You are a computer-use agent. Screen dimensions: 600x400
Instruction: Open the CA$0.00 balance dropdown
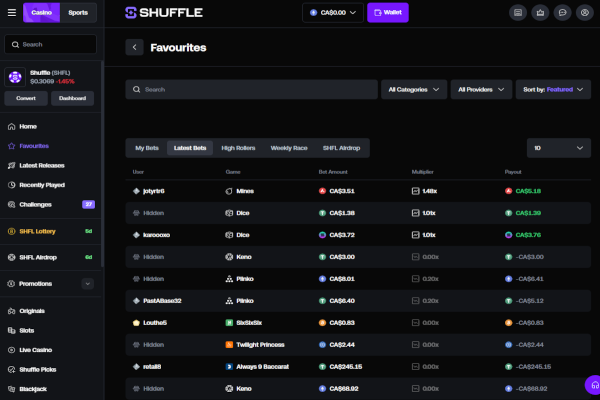pos(333,13)
